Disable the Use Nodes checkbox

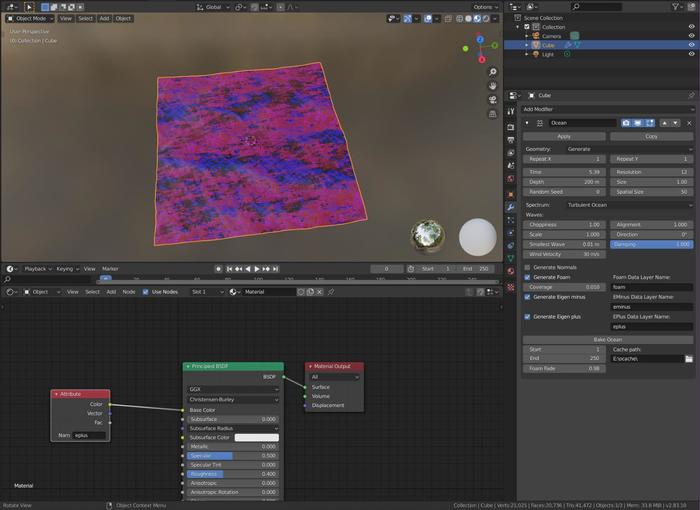click(x=146, y=292)
